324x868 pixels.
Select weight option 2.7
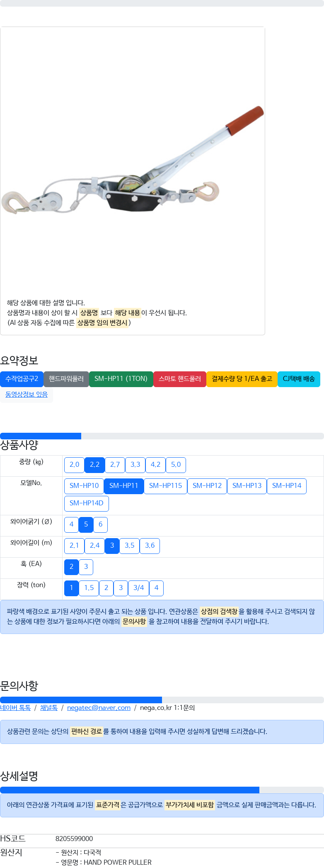click(115, 465)
